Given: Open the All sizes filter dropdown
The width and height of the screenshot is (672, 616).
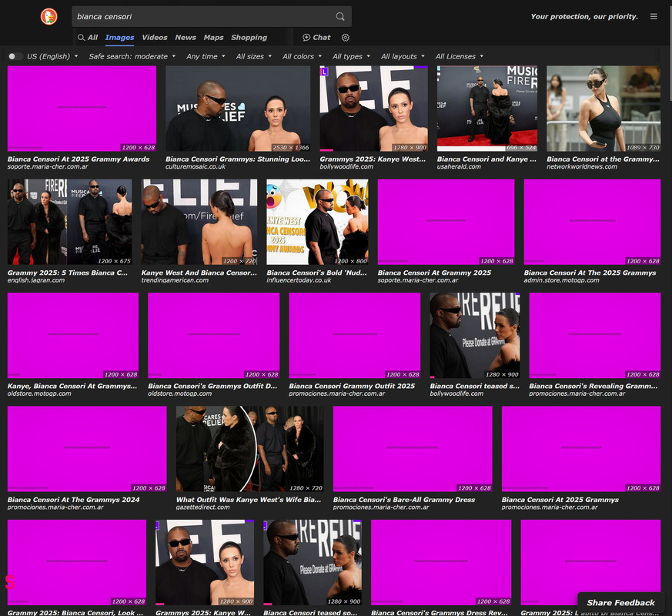Looking at the screenshot, I should click(x=254, y=56).
